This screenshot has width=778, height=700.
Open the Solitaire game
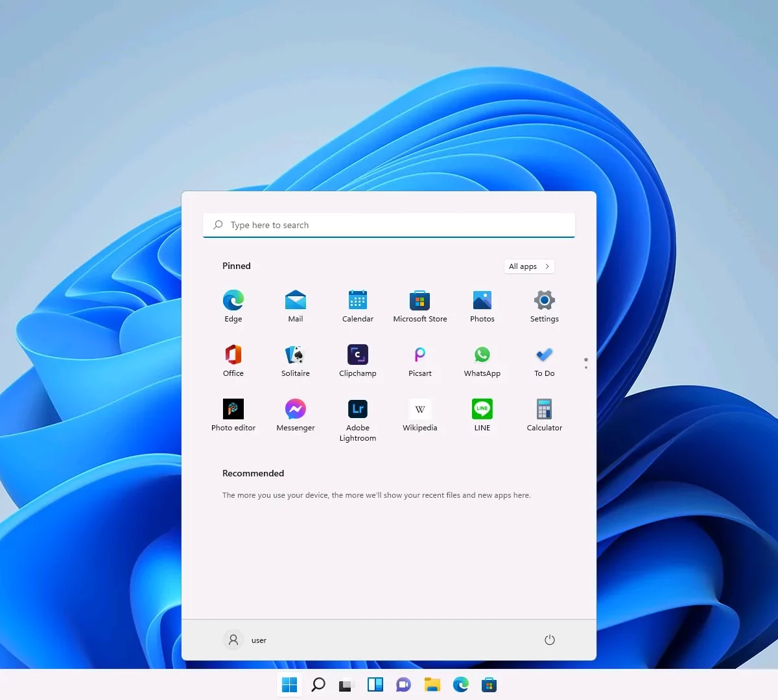[x=296, y=360]
